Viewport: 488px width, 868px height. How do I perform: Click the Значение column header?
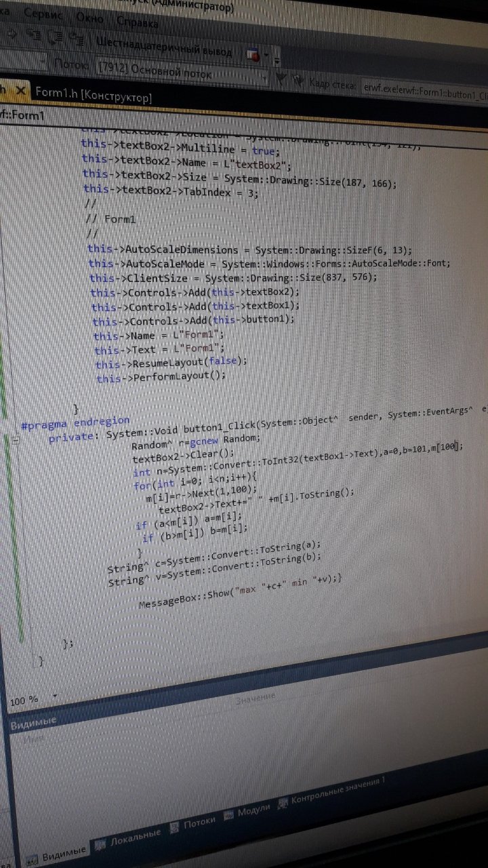(x=256, y=698)
